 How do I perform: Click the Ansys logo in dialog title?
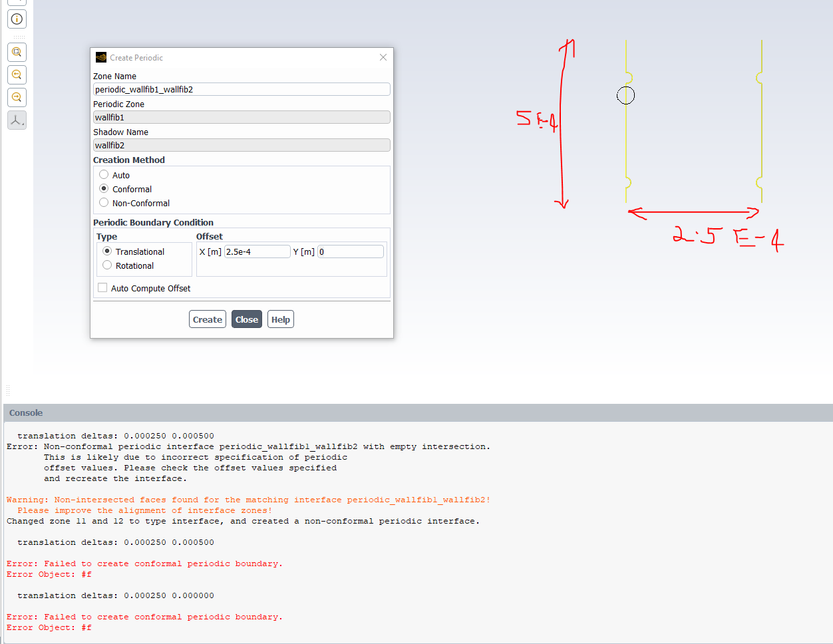click(x=101, y=58)
